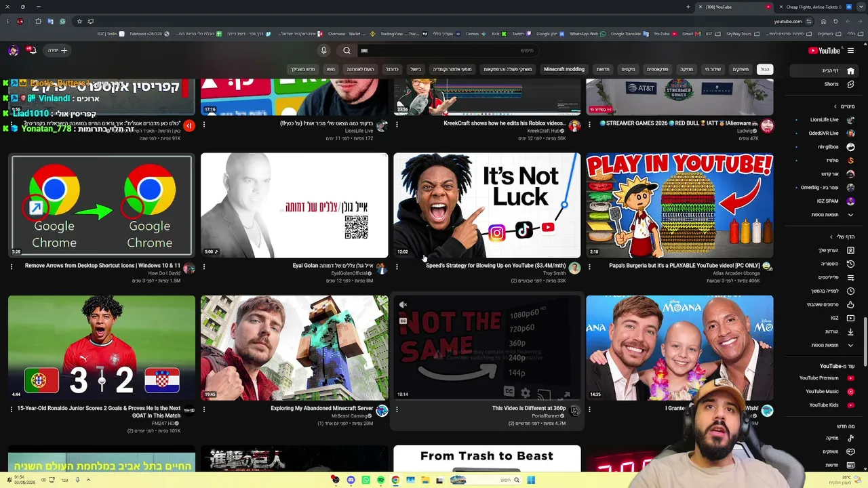Image resolution: width=868 pixels, height=488 pixels.
Task: Click the youtube.com address bar
Action: [787, 21]
